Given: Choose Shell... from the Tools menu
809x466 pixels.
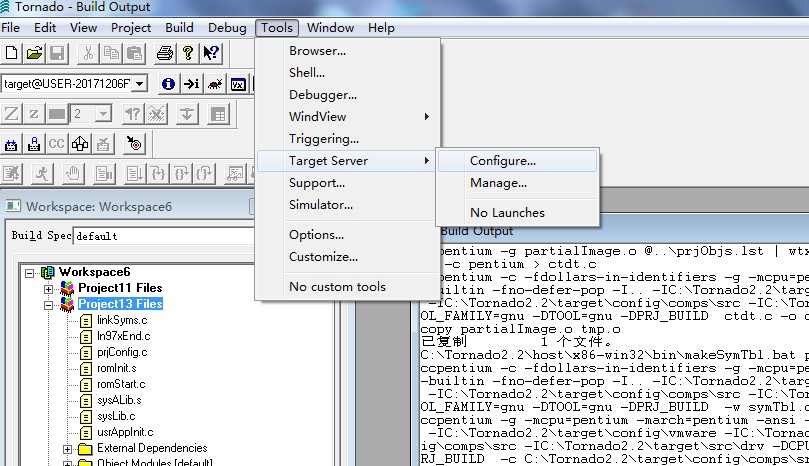Looking at the screenshot, I should pos(347,73).
